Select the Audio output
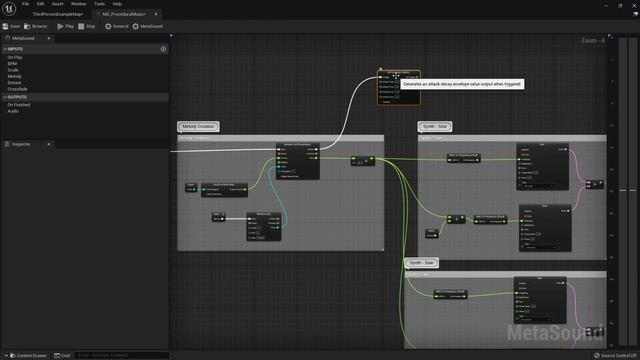 pyautogui.click(x=13, y=111)
